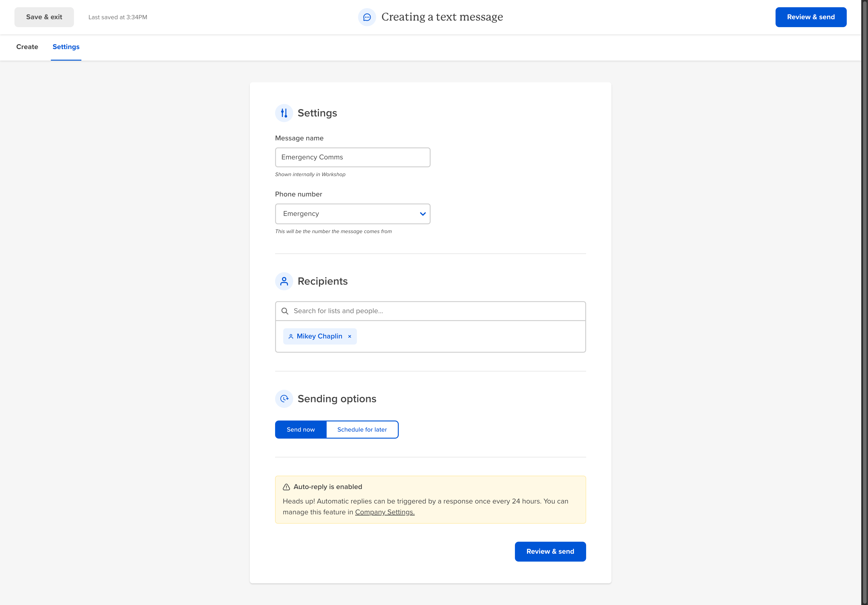Image resolution: width=868 pixels, height=605 pixels.
Task: Click the vertical scrollbar on the right edge
Action: 864,302
